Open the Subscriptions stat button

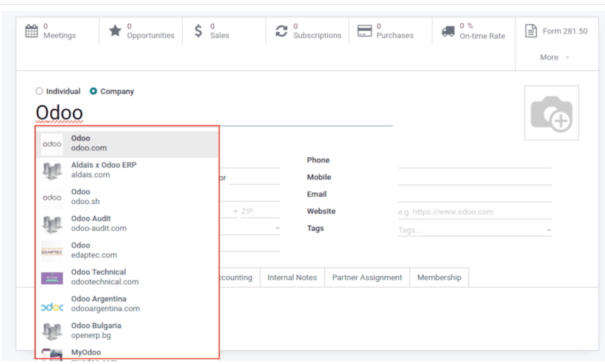[308, 31]
